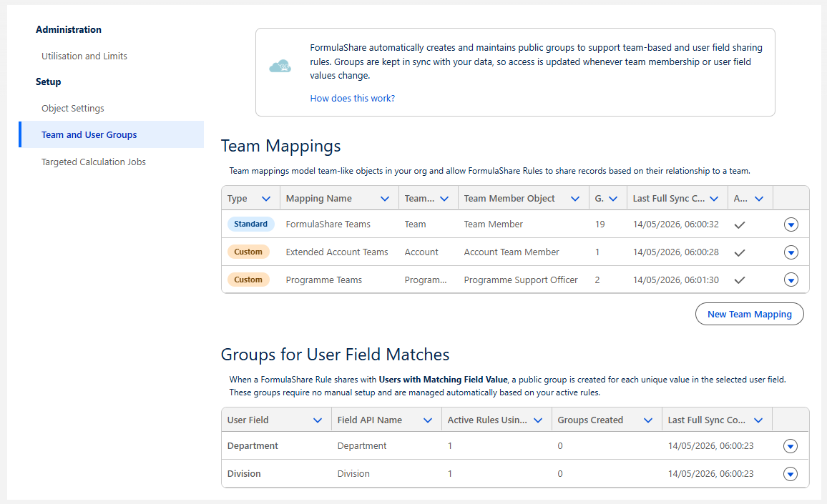The image size is (827, 504).
Task: Click sync time '14/05/2026, 06:00:32'
Action: [x=675, y=224]
